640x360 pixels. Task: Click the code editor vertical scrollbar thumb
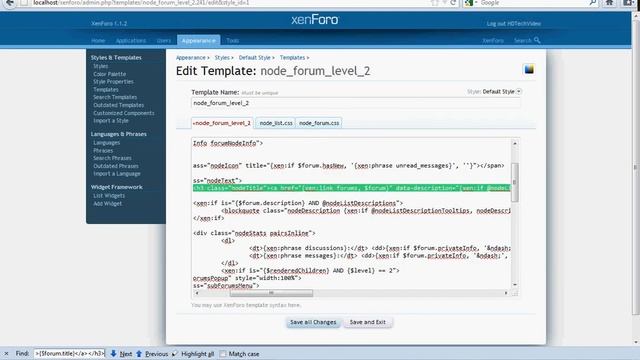(x=515, y=182)
